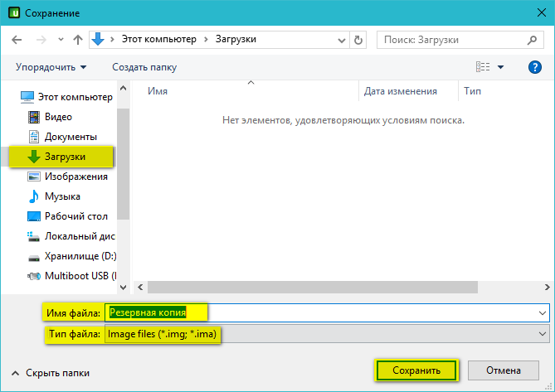Click 'Отмена' button
This screenshot has width=555, height=392.
point(504,370)
